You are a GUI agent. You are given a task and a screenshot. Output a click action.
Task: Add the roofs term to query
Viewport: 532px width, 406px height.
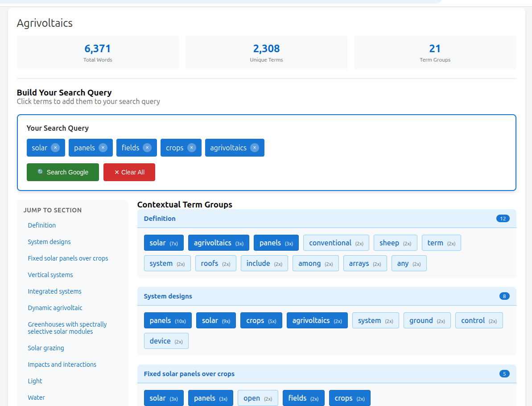click(215, 263)
